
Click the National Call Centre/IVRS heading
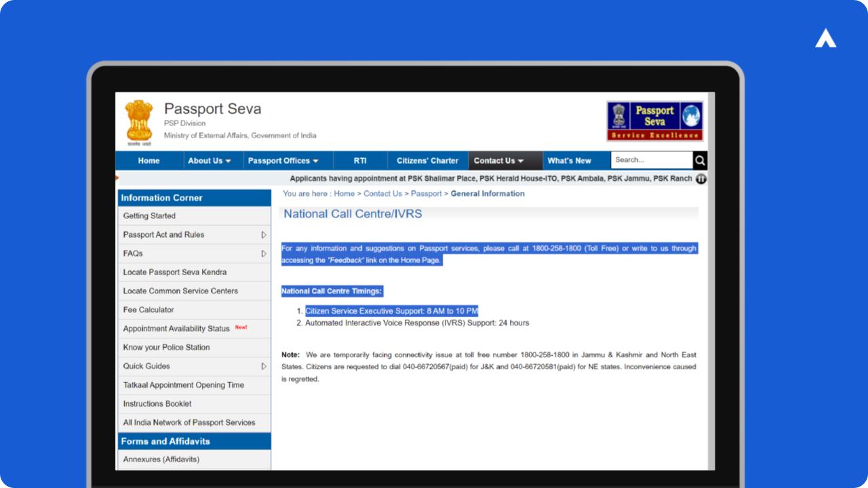pyautogui.click(x=353, y=214)
